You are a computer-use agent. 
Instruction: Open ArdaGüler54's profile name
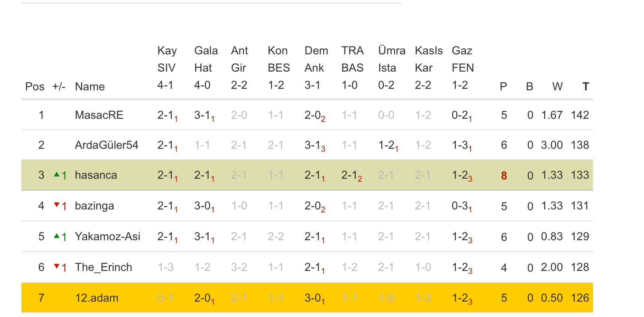point(107,145)
